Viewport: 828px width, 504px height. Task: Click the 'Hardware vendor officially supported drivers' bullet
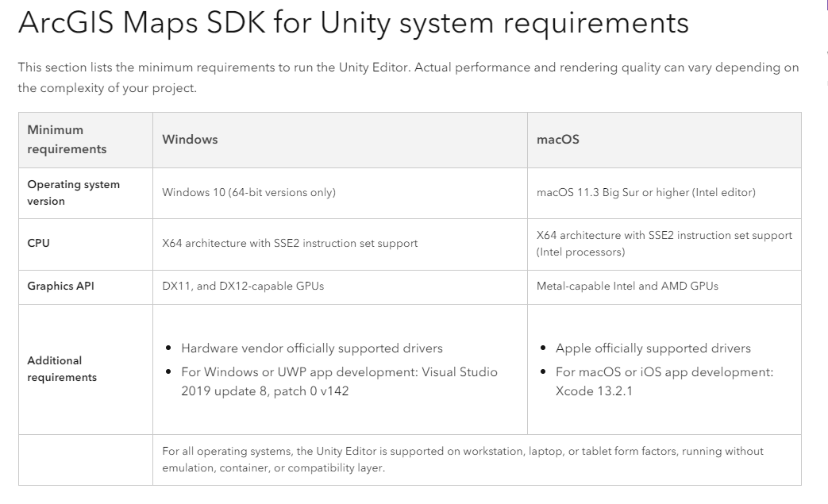click(311, 348)
